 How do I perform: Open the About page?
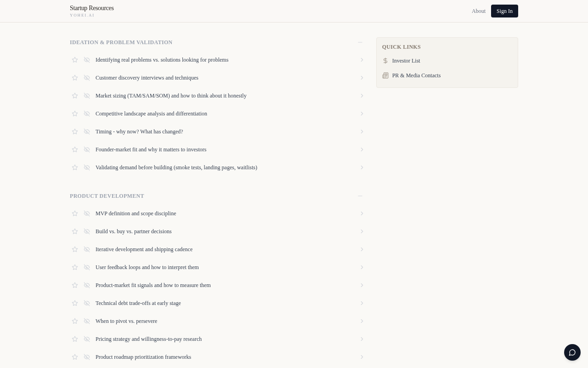(x=478, y=11)
